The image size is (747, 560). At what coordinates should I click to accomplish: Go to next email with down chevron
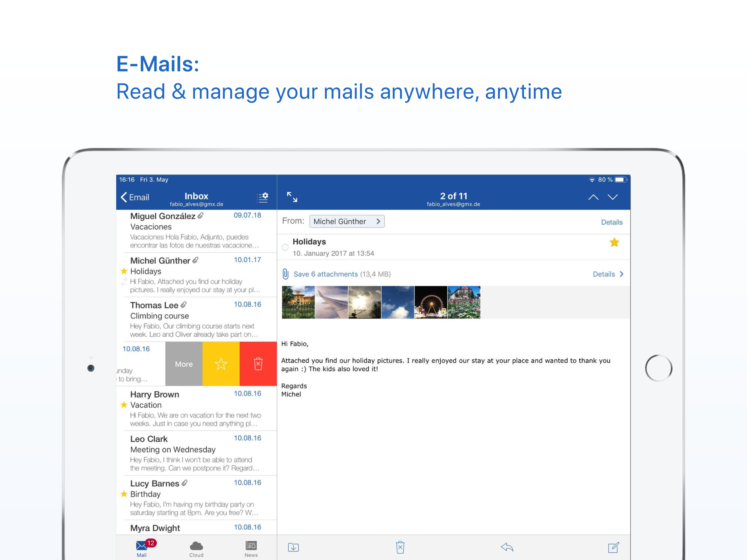[x=612, y=197]
